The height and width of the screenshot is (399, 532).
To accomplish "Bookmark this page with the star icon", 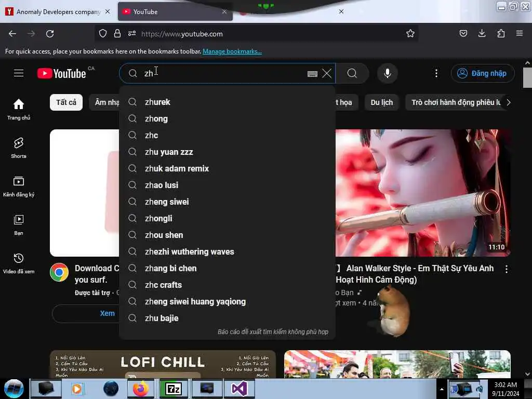I will click(x=410, y=33).
